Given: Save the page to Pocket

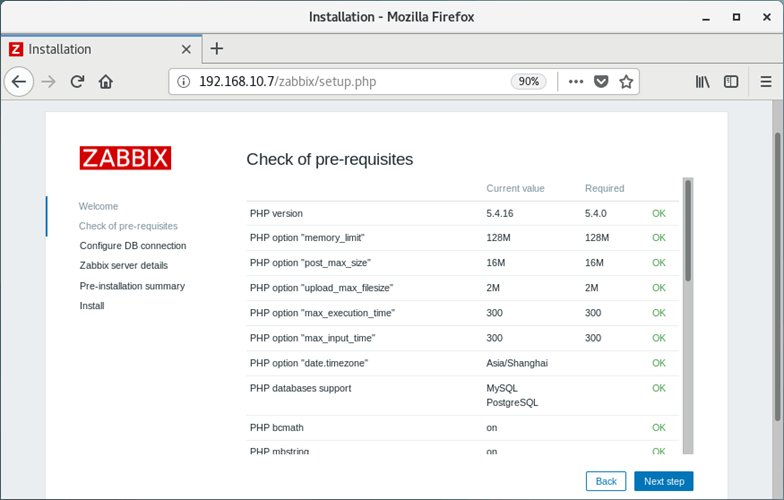Looking at the screenshot, I should 601,82.
